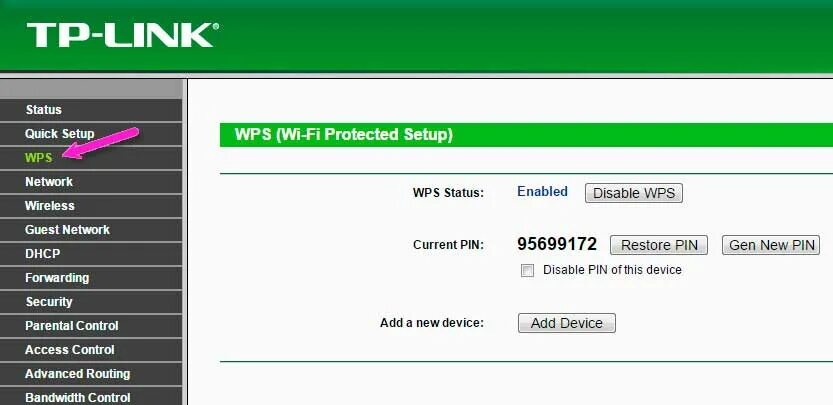
Task: Expand the Network menu section
Action: coord(91,182)
